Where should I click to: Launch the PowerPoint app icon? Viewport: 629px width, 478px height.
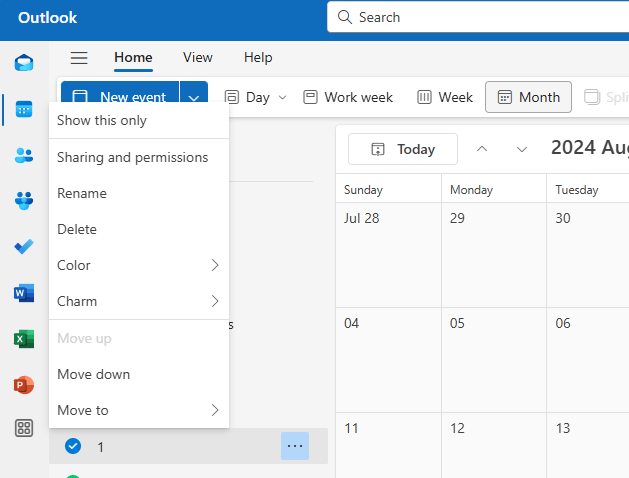pyautogui.click(x=24, y=385)
